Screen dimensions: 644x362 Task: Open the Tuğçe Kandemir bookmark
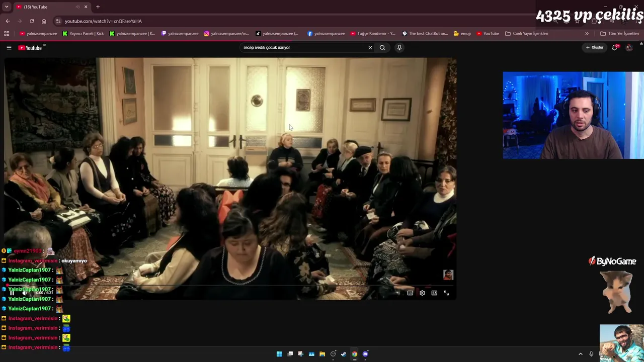(x=373, y=34)
